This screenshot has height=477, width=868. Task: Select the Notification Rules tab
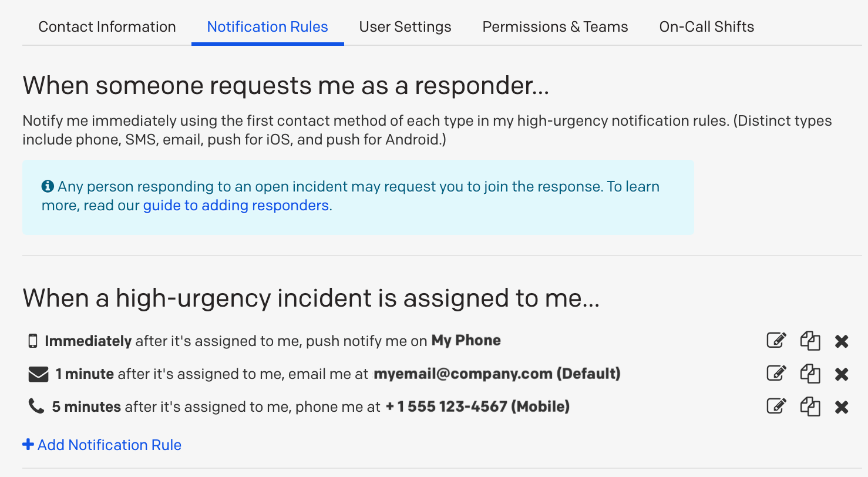click(268, 27)
